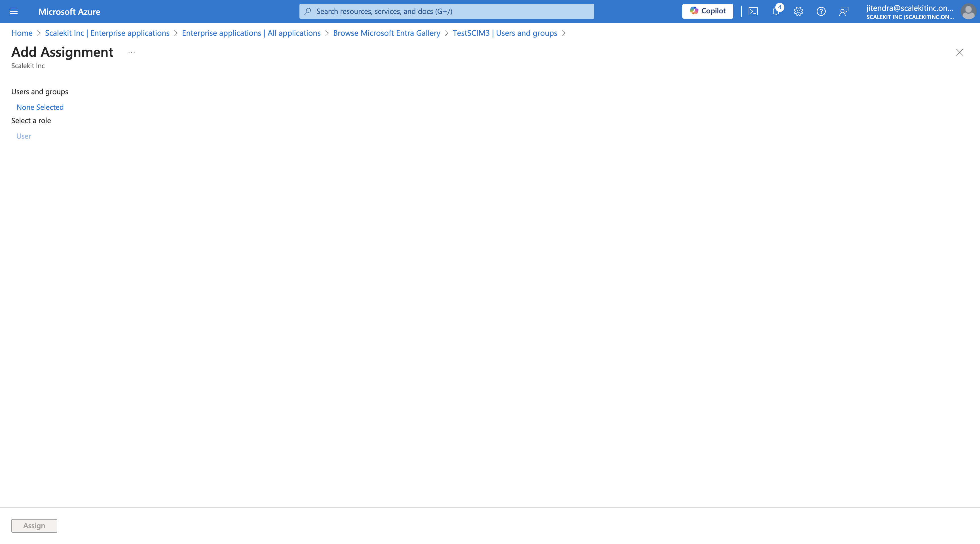Click None Selected under Users and groups
Screen dimensions: 980x544
[40, 107]
